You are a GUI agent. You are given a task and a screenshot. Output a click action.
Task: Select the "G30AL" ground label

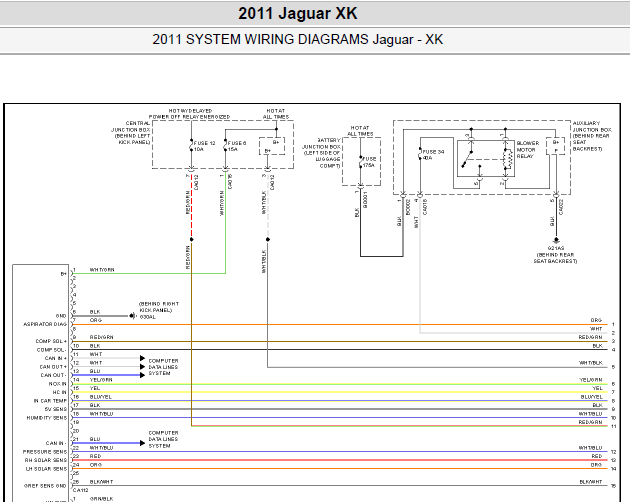tap(147, 317)
